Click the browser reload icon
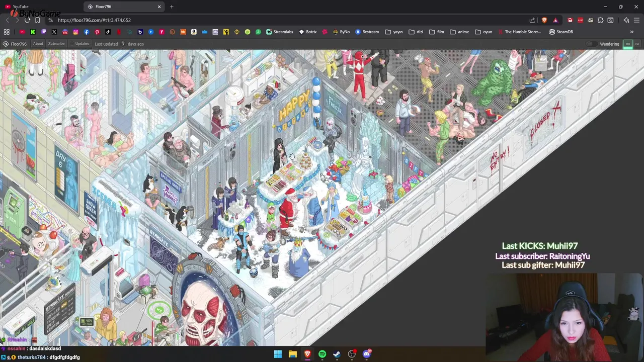The height and width of the screenshot is (362, 644). point(27,20)
